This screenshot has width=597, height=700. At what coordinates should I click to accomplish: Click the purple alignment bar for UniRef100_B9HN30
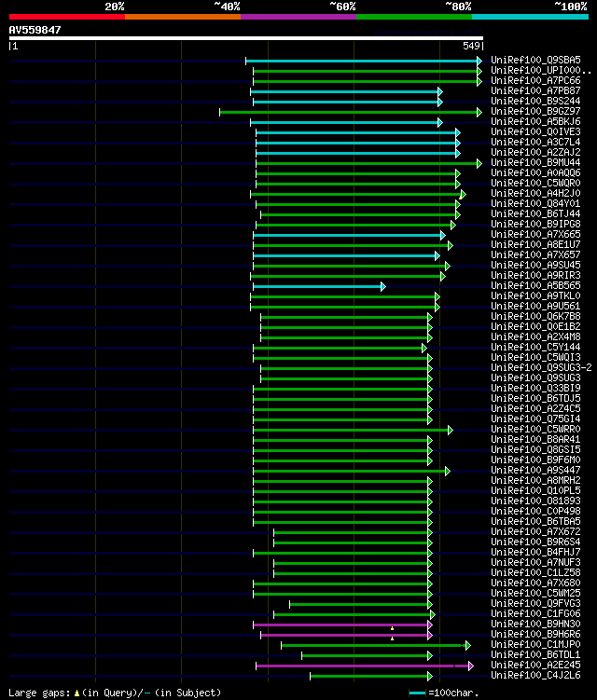click(x=342, y=625)
